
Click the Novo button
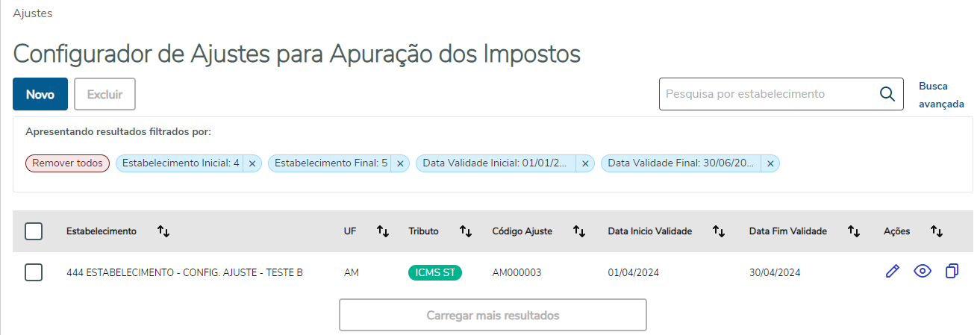point(40,94)
